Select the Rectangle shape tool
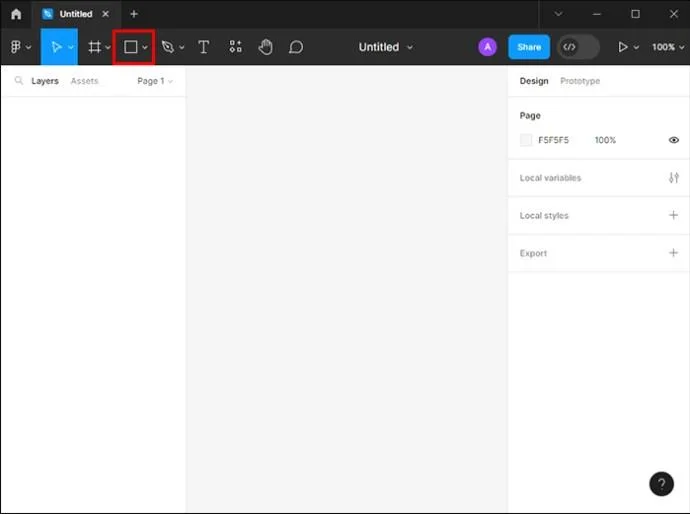Viewport: 690px width, 514px height. point(130,47)
